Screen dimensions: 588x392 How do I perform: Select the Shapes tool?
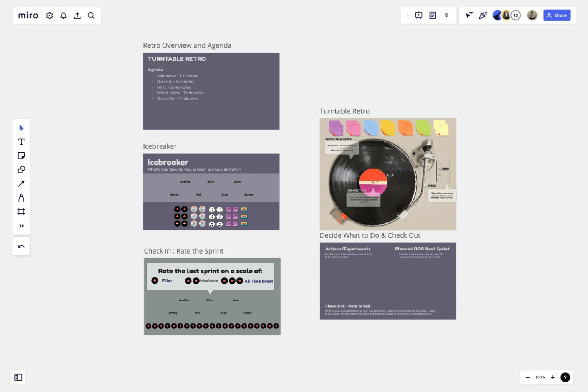(x=21, y=169)
